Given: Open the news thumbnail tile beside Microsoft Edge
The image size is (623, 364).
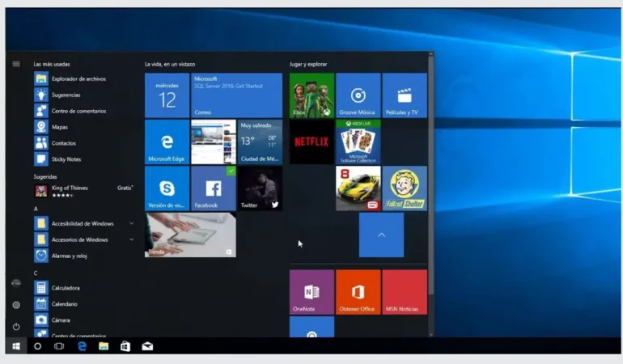Looking at the screenshot, I should [x=214, y=142].
